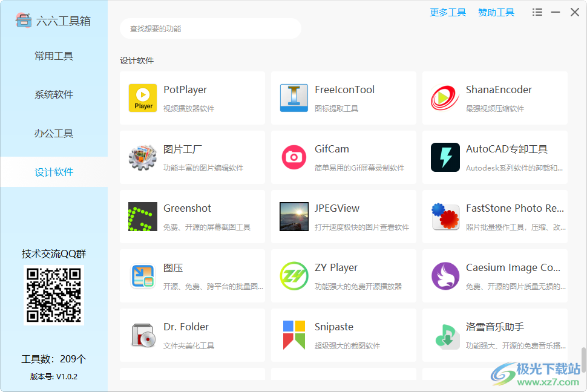Screen dimensions: 587x392
Task: Click description 视频播放器软件
Action: click(189, 108)
